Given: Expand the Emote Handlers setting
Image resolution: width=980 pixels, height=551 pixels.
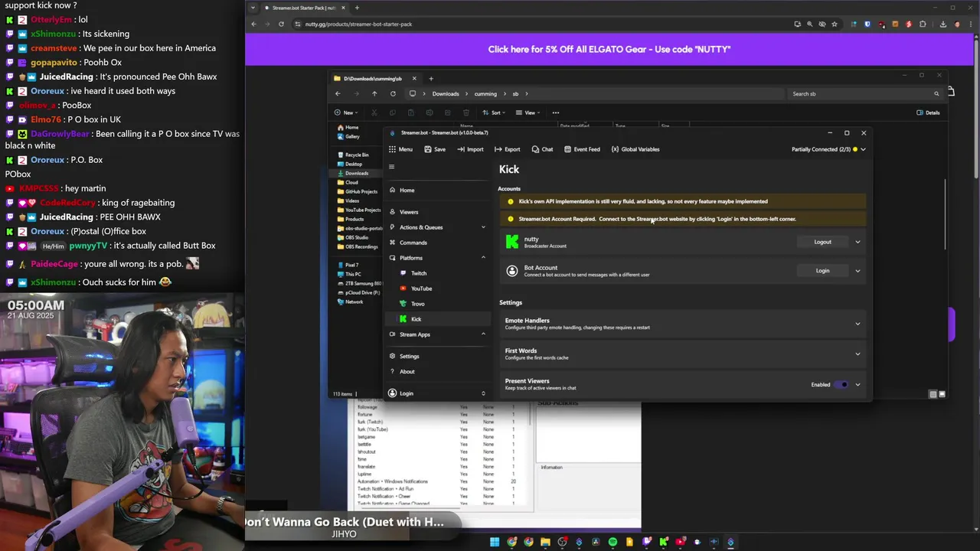Looking at the screenshot, I should [682, 324].
